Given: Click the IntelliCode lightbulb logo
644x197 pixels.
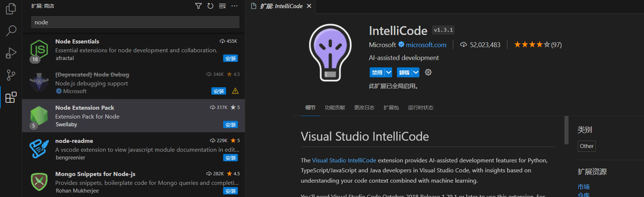Looking at the screenshot, I should pyautogui.click(x=330, y=53).
